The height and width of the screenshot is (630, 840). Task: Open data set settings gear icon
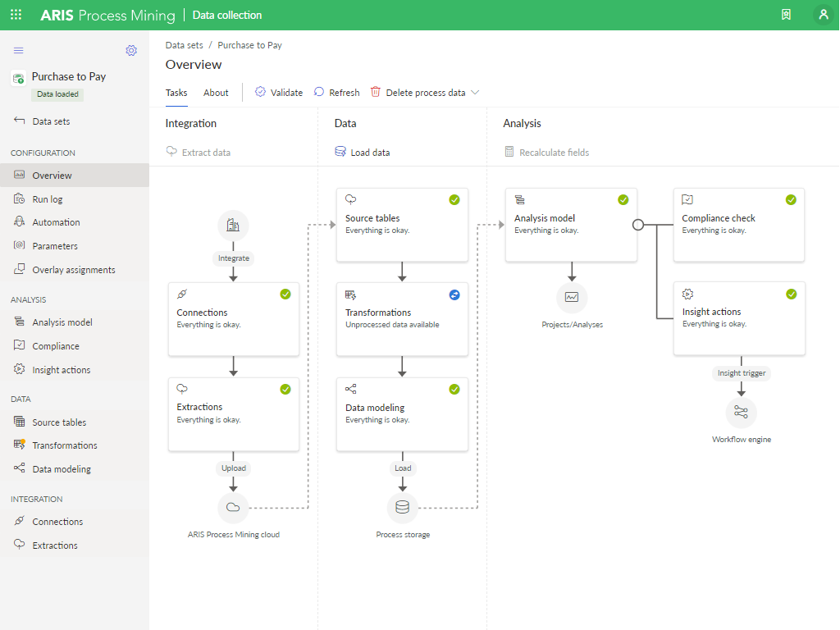(x=131, y=50)
